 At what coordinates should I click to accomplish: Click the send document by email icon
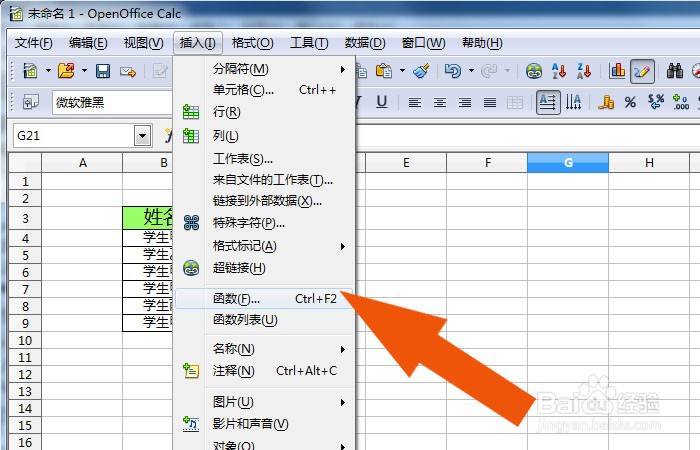128,71
